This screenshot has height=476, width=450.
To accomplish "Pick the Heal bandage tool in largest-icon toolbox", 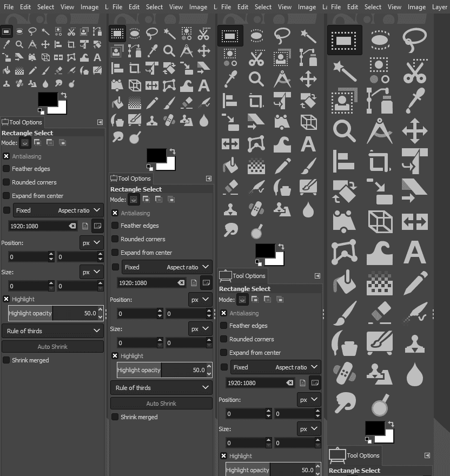I will (345, 373).
